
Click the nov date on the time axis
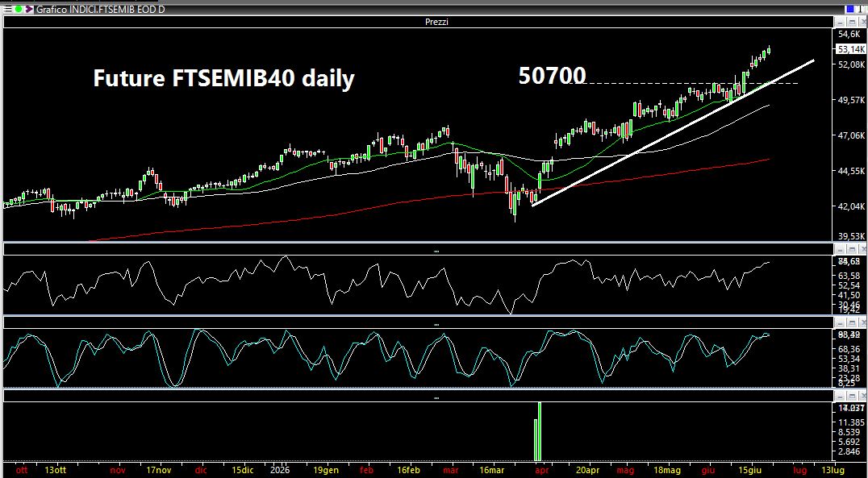click(x=117, y=470)
